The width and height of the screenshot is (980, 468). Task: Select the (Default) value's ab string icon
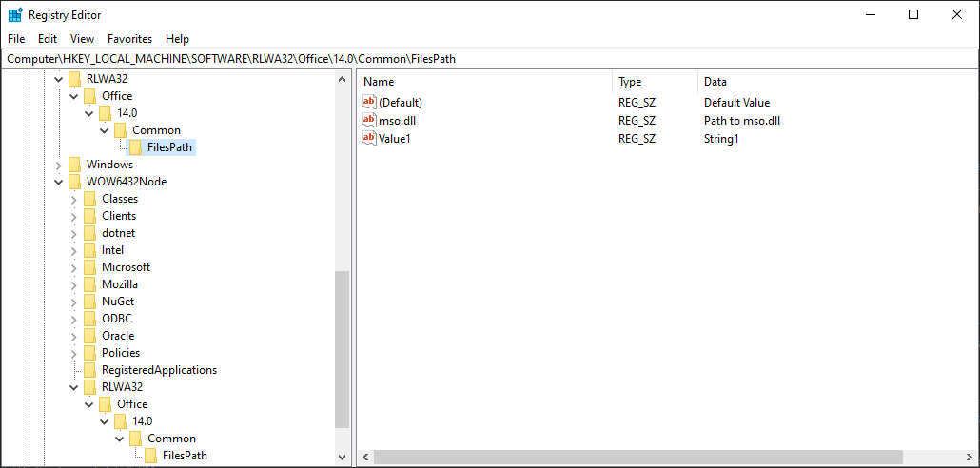(369, 102)
